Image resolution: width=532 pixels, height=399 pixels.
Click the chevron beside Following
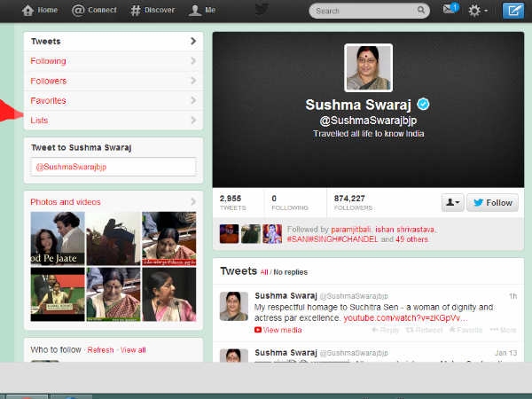(x=193, y=60)
